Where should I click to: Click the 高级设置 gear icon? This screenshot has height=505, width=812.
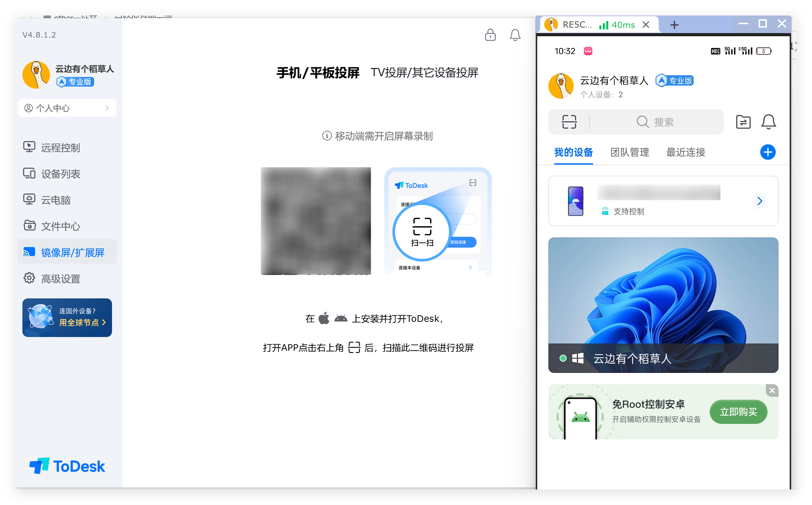pyautogui.click(x=29, y=278)
